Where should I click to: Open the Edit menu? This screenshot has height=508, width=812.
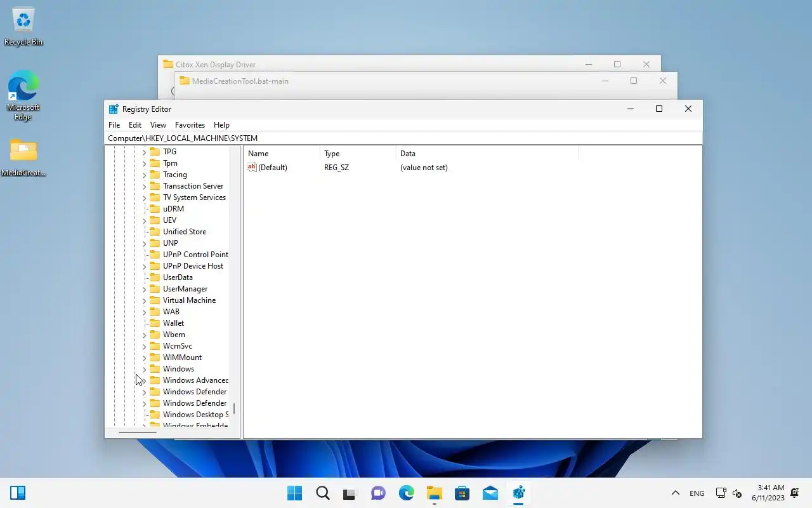[x=135, y=125]
